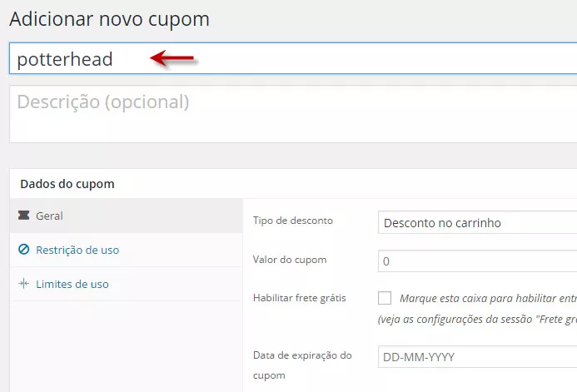
Task: Click the coupon code field containing potterhead
Action: click(293, 58)
